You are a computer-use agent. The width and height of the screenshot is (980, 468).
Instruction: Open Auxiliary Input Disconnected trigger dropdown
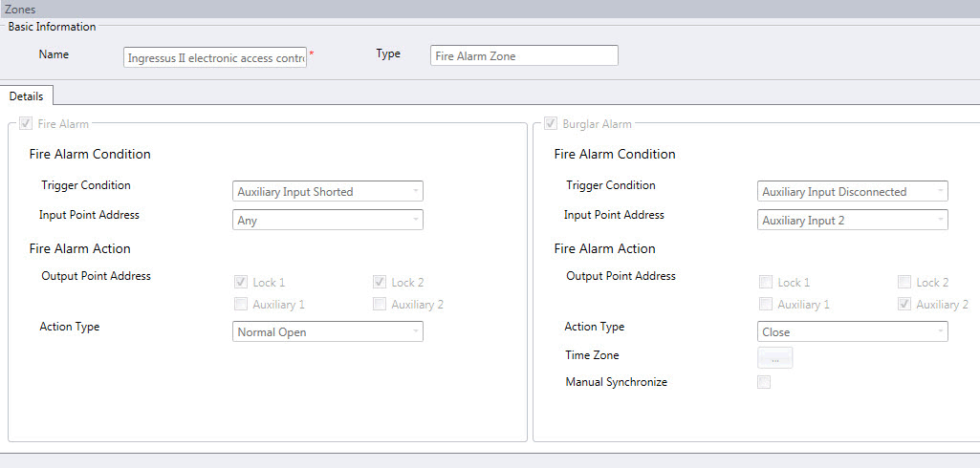(852, 192)
